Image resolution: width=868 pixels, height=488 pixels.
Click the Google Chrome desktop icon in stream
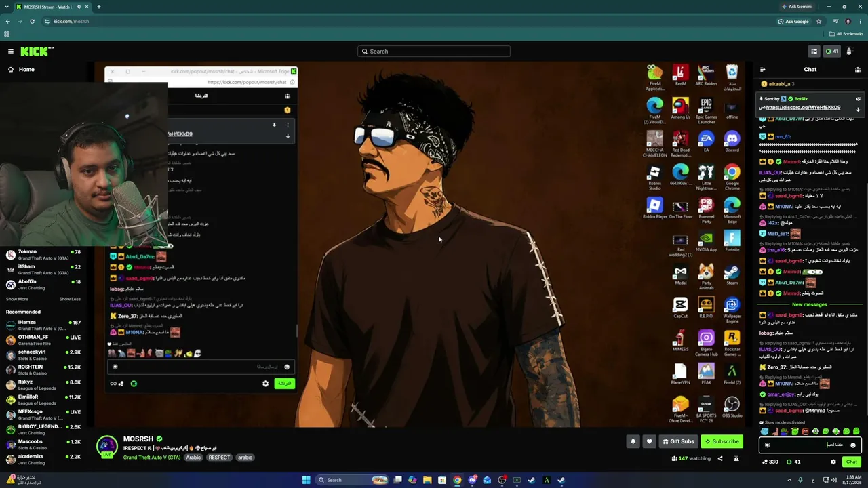tap(732, 176)
